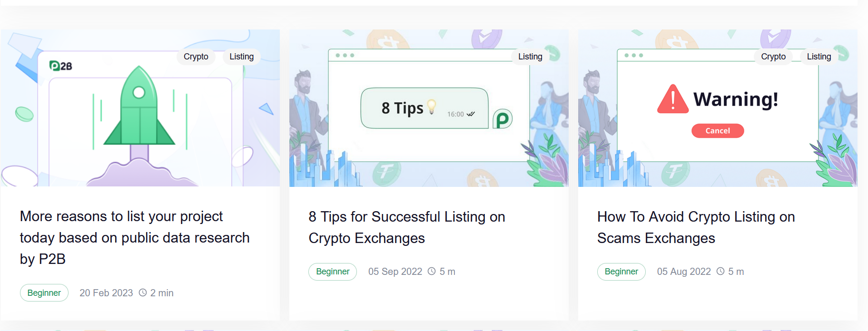Image resolution: width=868 pixels, height=331 pixels.
Task: Select the Listing tag on Warning card
Action: click(819, 57)
